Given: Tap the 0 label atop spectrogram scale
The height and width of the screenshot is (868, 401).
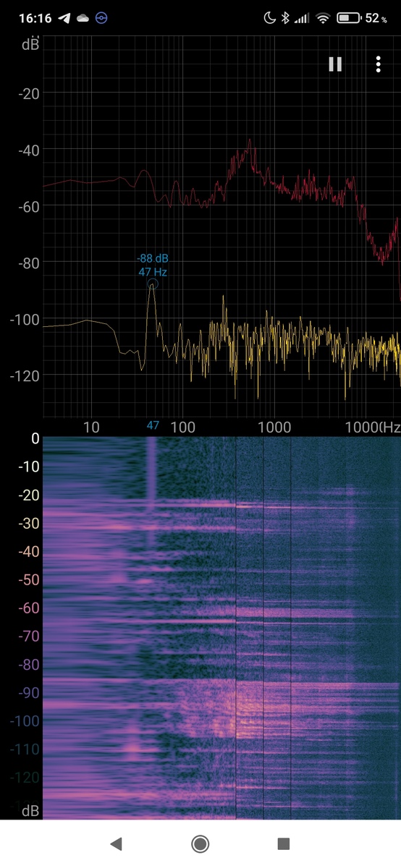Looking at the screenshot, I should [x=35, y=438].
